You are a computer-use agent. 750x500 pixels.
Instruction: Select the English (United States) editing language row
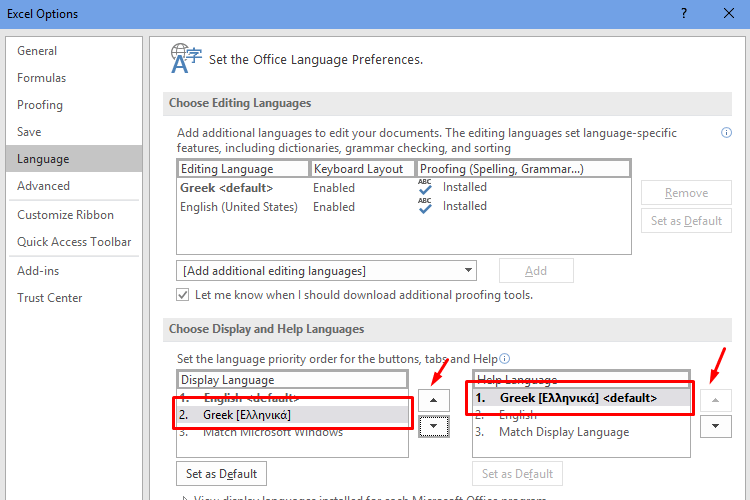[x=404, y=207]
